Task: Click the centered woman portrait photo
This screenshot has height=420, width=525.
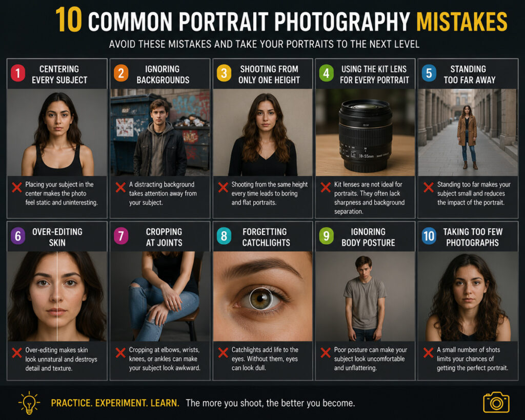Action: (x=57, y=132)
